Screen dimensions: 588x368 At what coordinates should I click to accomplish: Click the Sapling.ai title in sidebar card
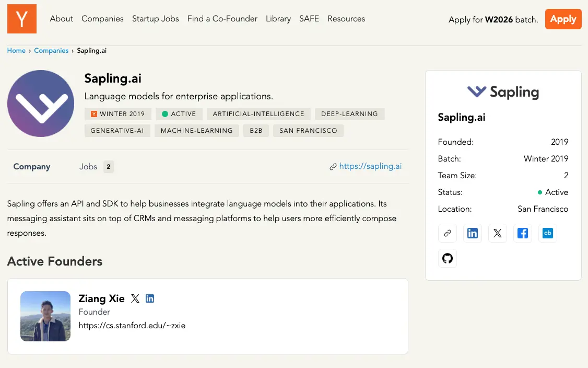coord(462,118)
